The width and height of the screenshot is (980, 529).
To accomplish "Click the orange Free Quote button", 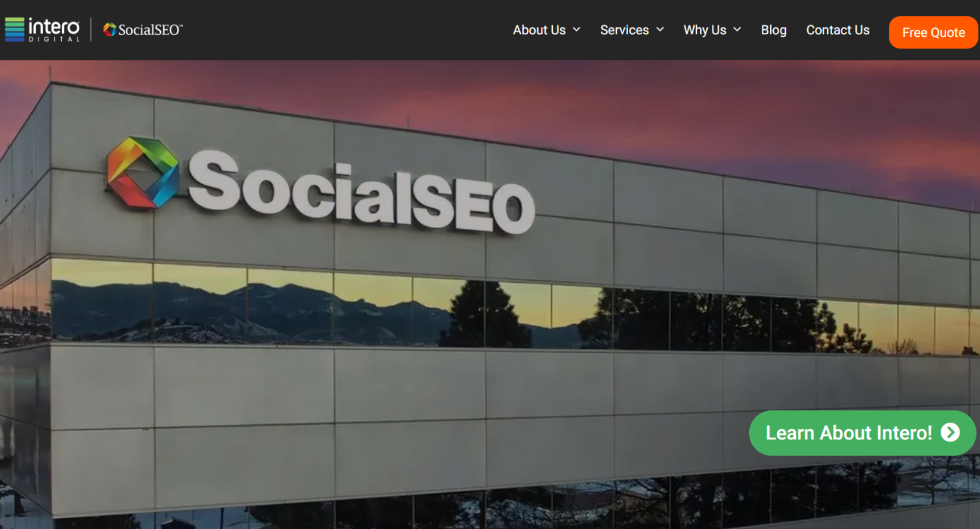I will (933, 32).
